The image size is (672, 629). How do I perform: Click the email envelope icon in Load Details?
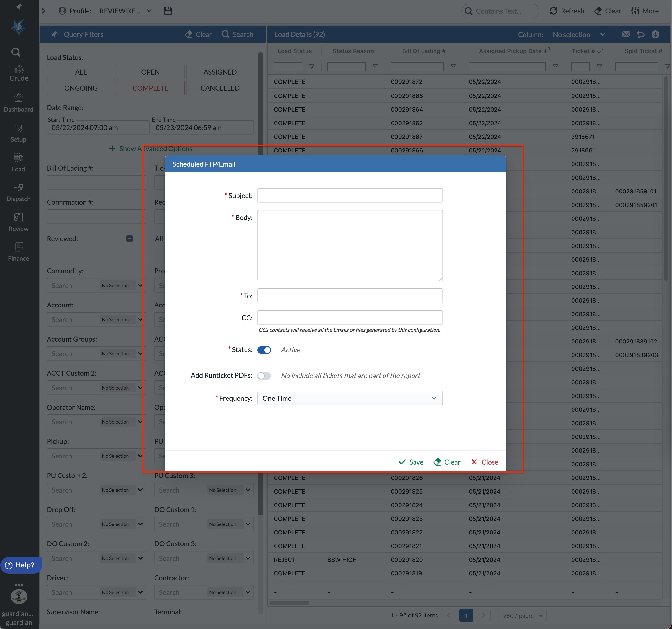626,34
